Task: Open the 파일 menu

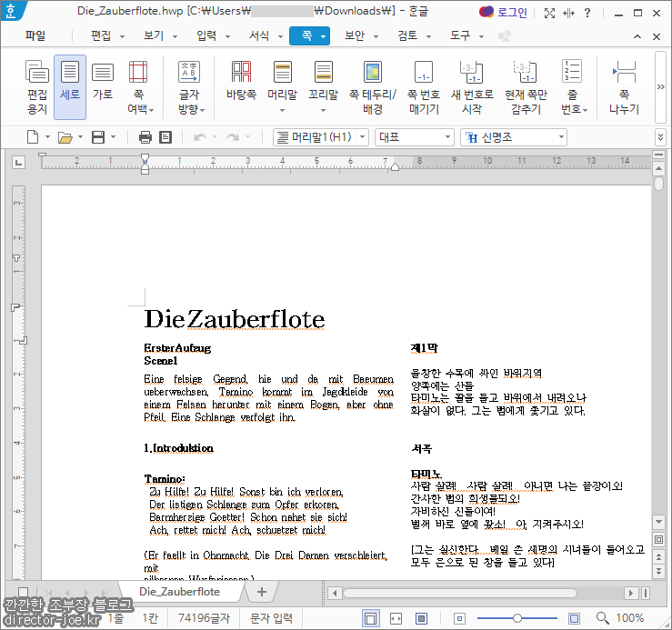Action: (x=35, y=35)
